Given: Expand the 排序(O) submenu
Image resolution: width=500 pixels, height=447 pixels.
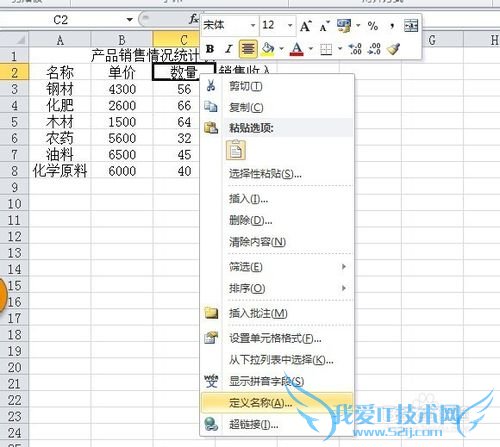Looking at the screenshot, I should click(277, 288).
